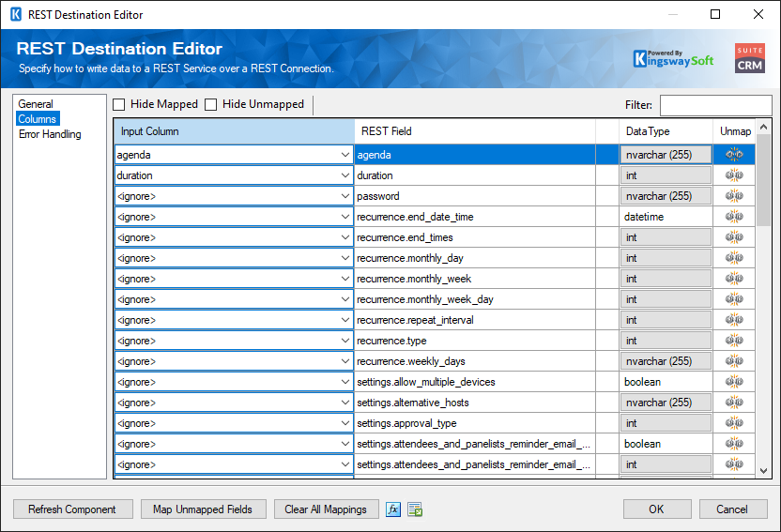781x532 pixels.
Task: Select 'settings.alternative_hosts' REST field cell
Action: [475, 403]
